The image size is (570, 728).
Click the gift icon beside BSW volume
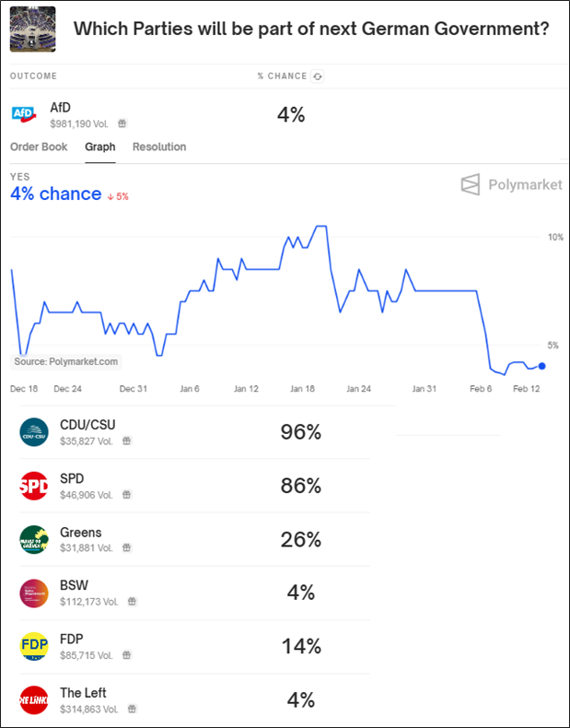tap(132, 602)
